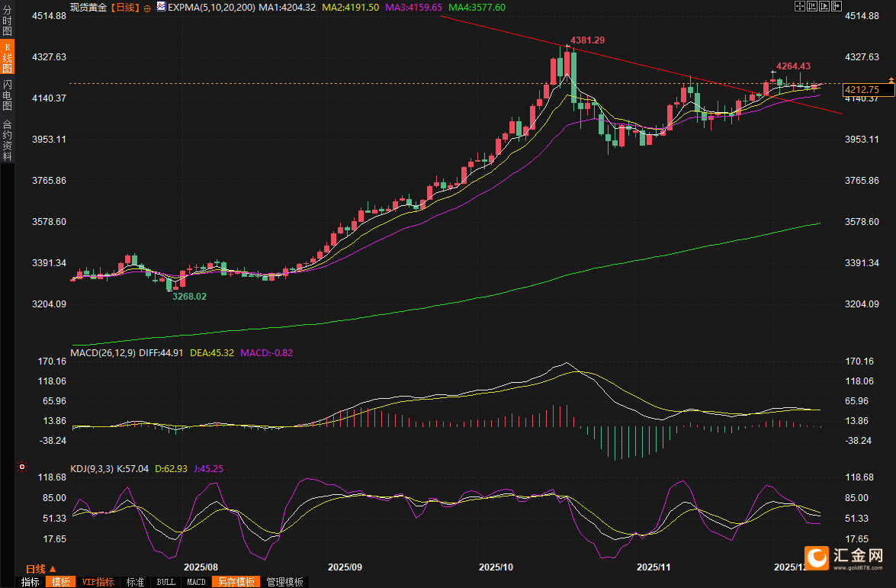Open the 合约资料 side tab

(x=7, y=140)
